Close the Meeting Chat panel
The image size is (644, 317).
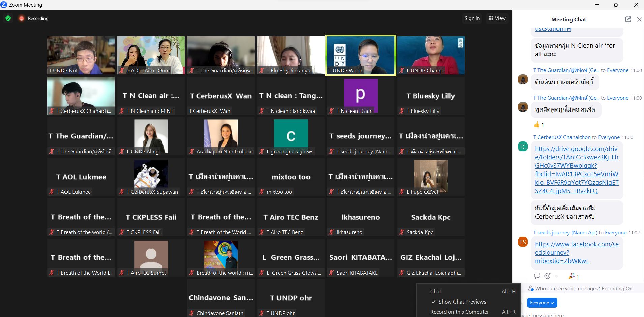click(639, 19)
